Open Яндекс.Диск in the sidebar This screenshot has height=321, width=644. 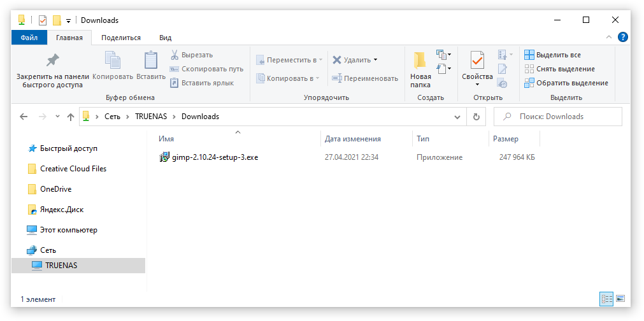[62, 210]
